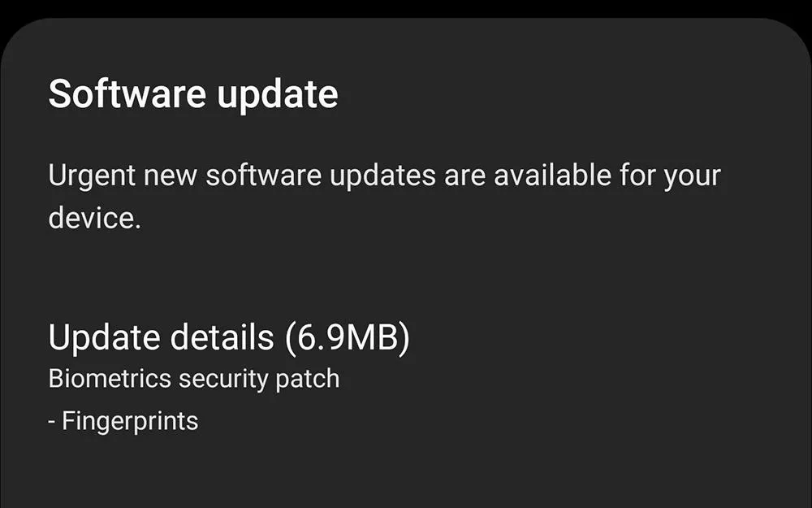Tap the word "Biometrics"
The image size is (812, 508).
pyautogui.click(x=110, y=379)
